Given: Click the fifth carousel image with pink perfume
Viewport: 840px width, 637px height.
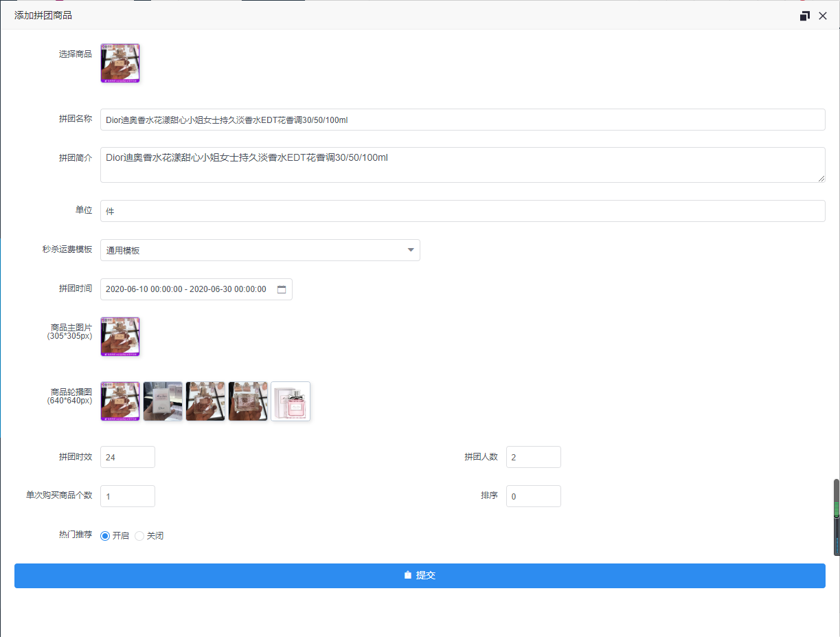Looking at the screenshot, I should (x=291, y=401).
